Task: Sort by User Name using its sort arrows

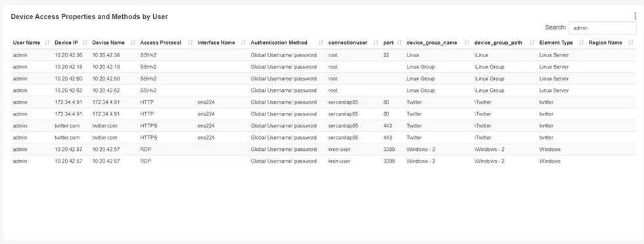Action: [47, 43]
